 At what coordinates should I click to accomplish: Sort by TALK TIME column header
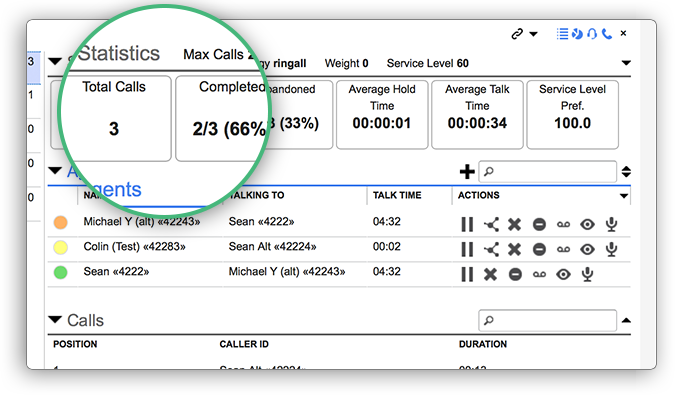[397, 195]
